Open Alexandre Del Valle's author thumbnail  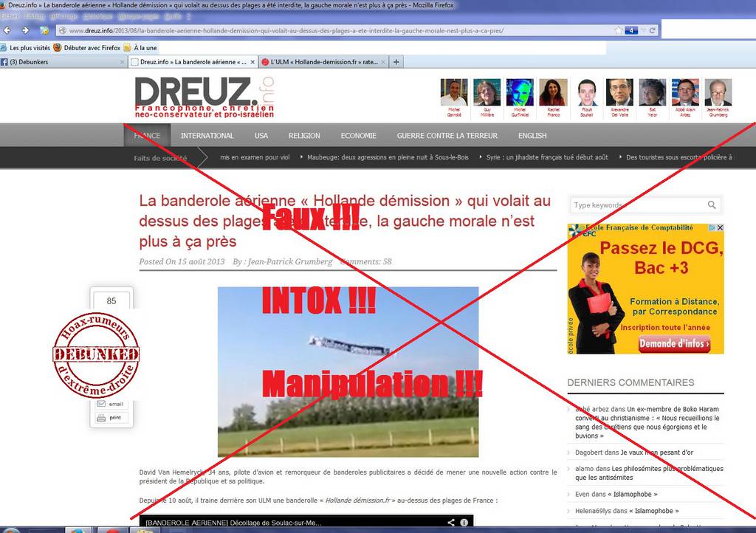click(619, 92)
